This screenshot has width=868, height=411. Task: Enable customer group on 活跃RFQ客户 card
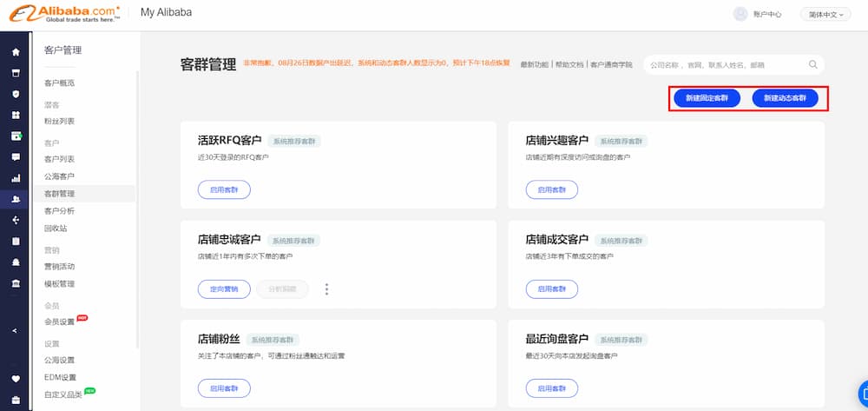tap(224, 189)
